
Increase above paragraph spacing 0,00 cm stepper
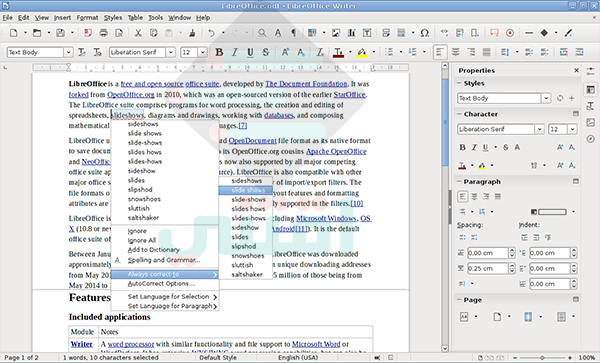512,251
